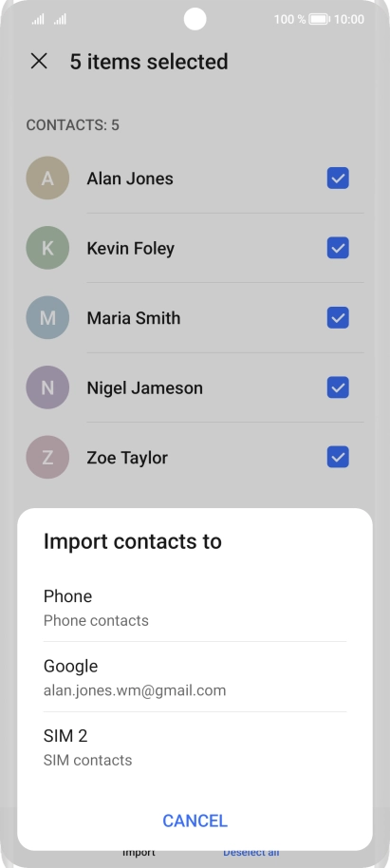Uncheck Kevin Foley checkbox
This screenshot has width=390, height=868.
click(338, 248)
